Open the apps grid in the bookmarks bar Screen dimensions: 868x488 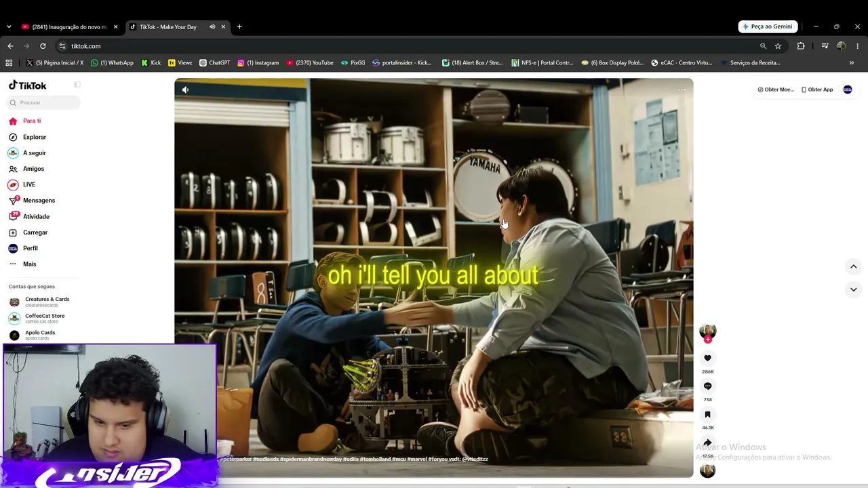[9, 63]
